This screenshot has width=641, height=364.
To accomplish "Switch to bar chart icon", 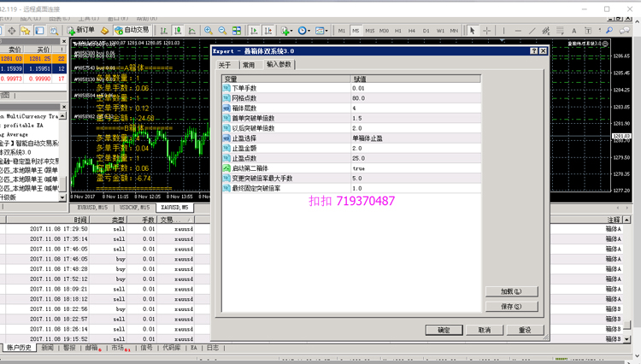I will pos(164,31).
